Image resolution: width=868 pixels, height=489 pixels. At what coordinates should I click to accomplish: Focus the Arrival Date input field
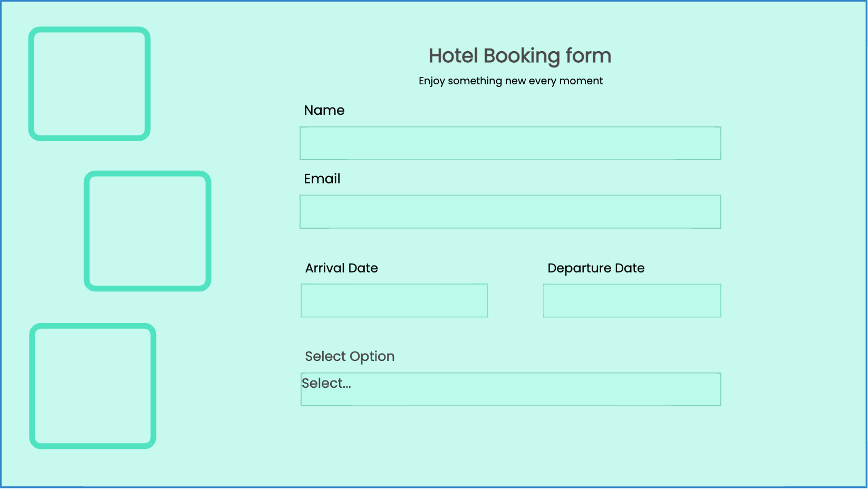394,301
